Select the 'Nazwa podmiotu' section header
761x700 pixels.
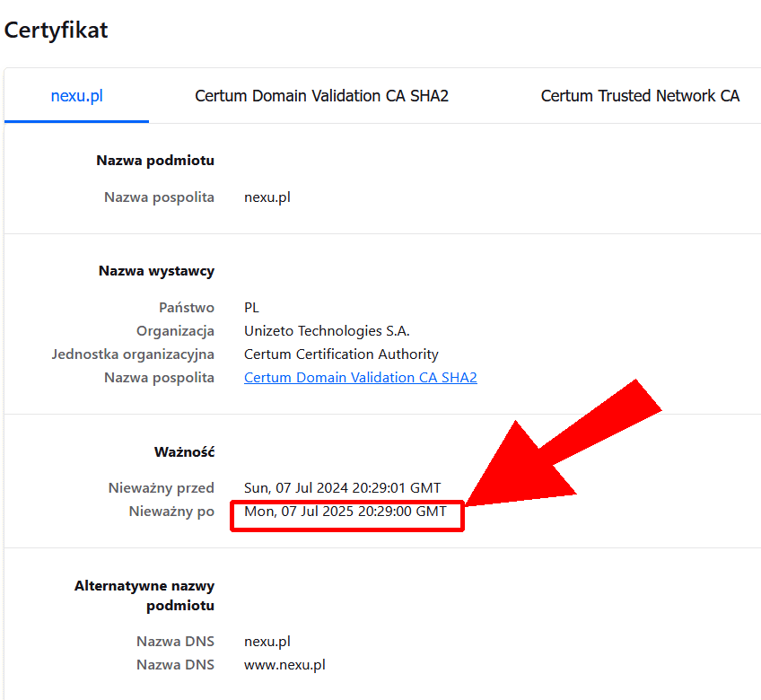pos(155,161)
